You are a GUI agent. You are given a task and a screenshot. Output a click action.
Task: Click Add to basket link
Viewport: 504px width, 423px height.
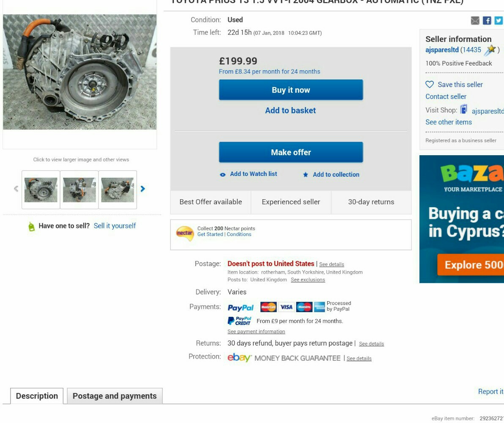pos(290,111)
